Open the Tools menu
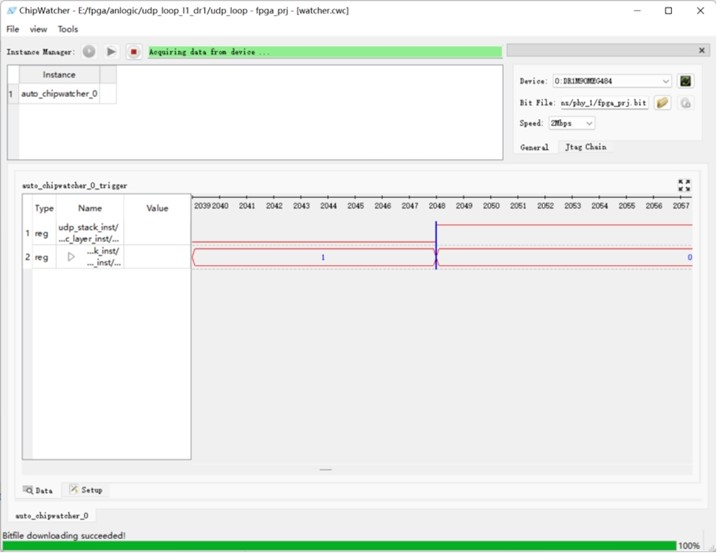 (x=67, y=29)
